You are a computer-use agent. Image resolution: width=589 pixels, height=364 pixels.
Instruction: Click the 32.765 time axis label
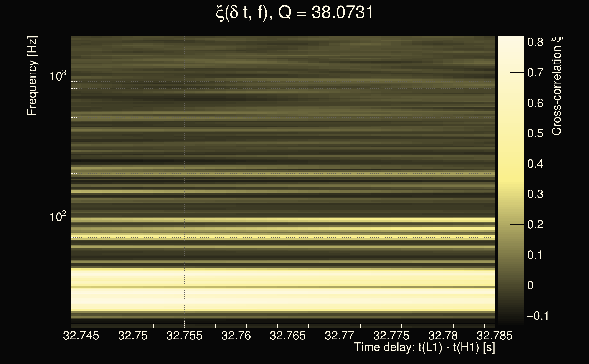pyautogui.click(x=287, y=336)
